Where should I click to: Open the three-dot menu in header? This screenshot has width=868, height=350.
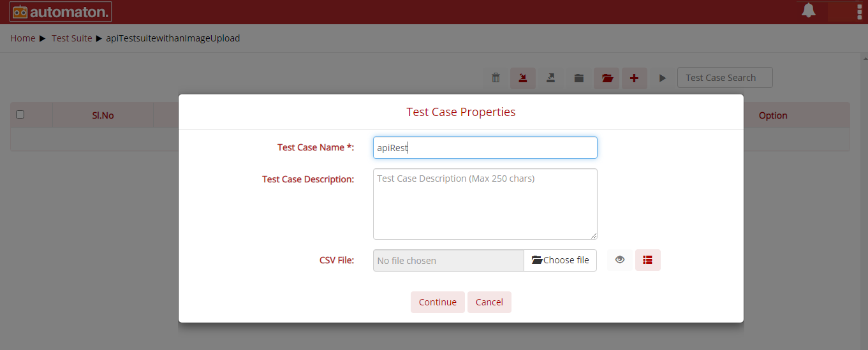pos(859,11)
